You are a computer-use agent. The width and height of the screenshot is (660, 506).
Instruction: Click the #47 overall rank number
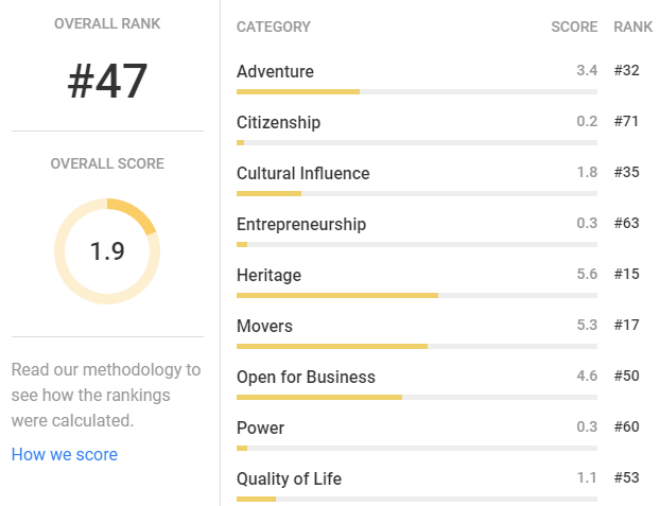[x=107, y=81]
